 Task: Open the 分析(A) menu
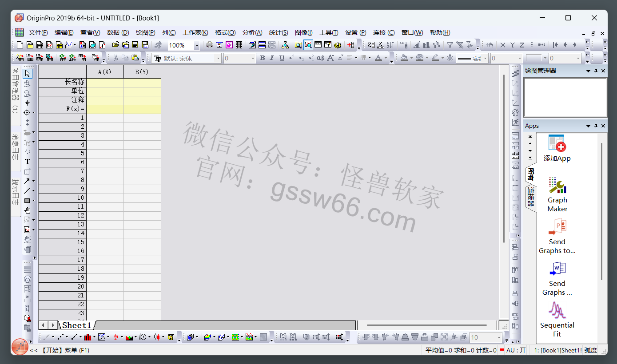point(252,32)
